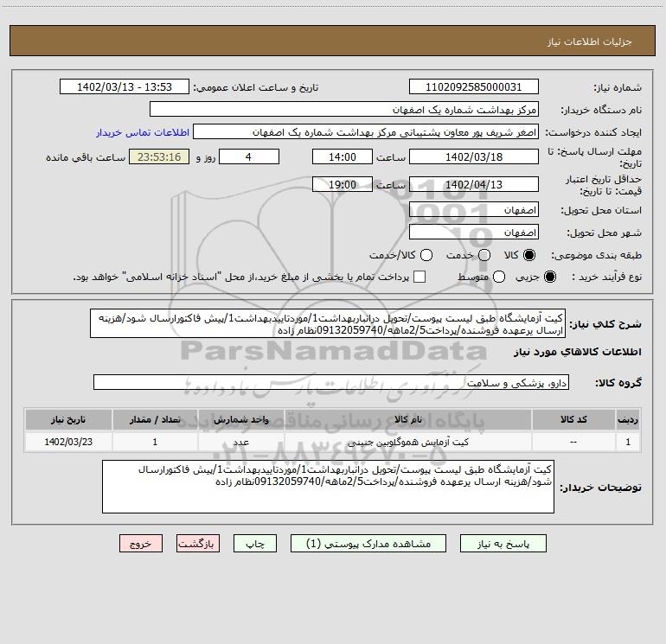666x644 pixels.
Task: Click the remaining time counter 23:53:16
Action: click(159, 157)
